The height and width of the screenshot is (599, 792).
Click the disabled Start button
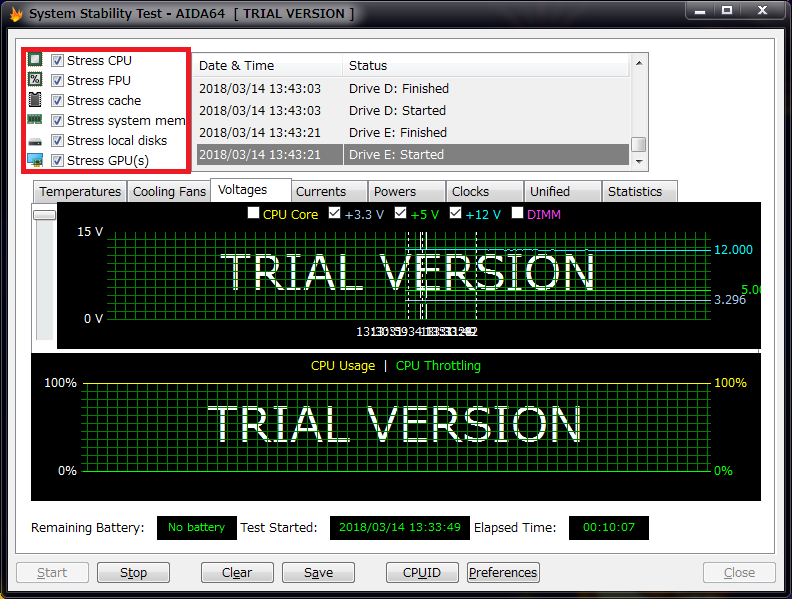52,572
